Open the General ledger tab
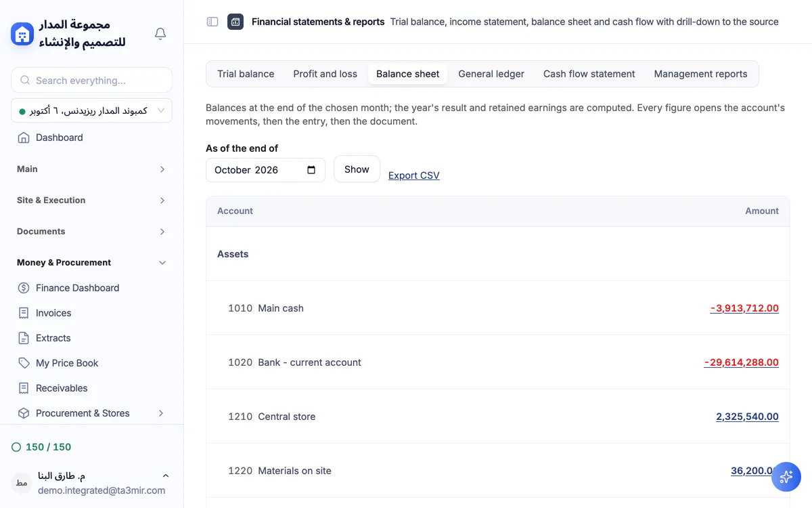812x508 pixels. pos(491,74)
